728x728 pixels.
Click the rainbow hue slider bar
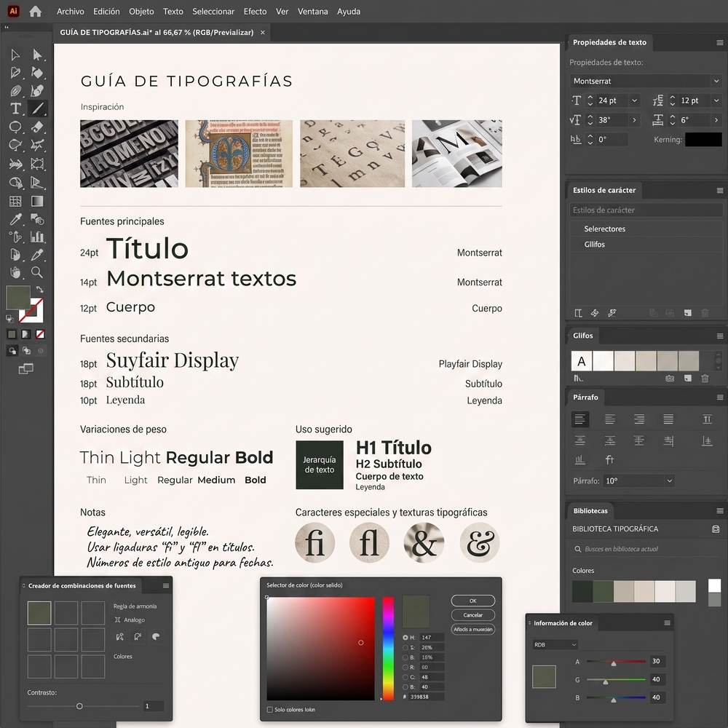pos(388,649)
